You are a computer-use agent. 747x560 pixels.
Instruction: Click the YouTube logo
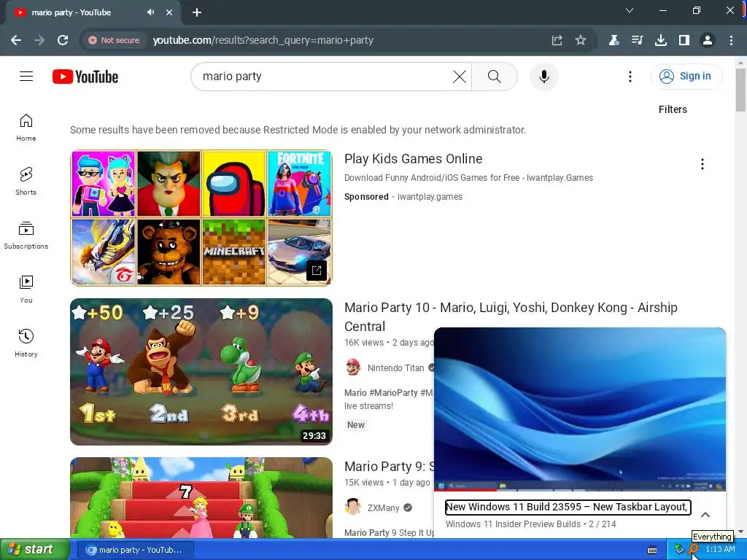pyautogui.click(x=85, y=77)
